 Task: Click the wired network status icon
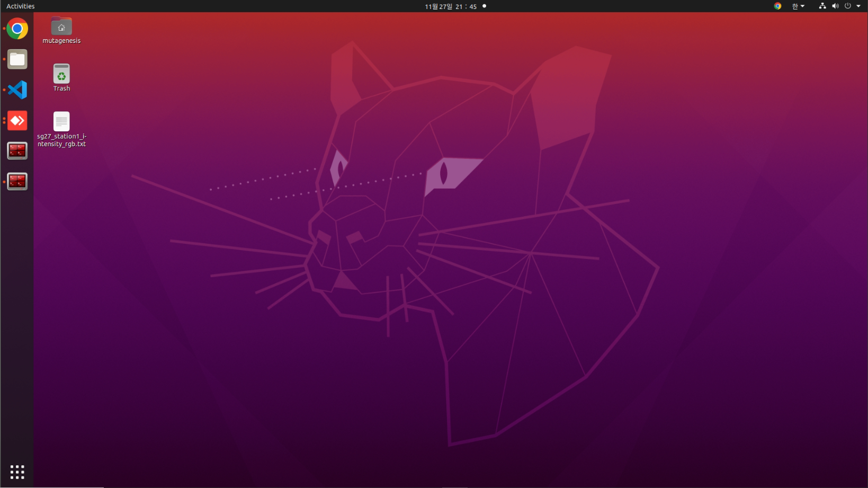(822, 6)
